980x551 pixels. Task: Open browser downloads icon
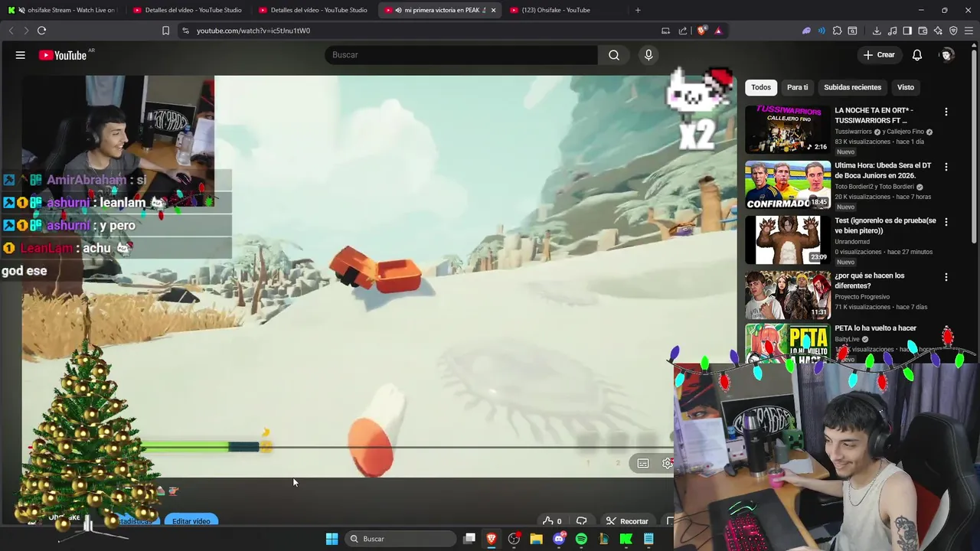click(x=877, y=31)
